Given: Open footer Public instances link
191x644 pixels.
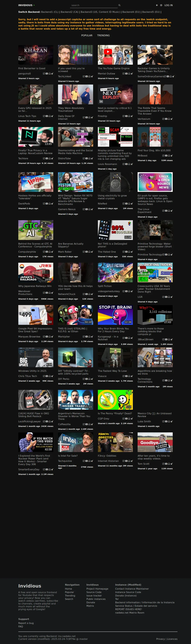Looking at the screenshot, I should [96, 599].
